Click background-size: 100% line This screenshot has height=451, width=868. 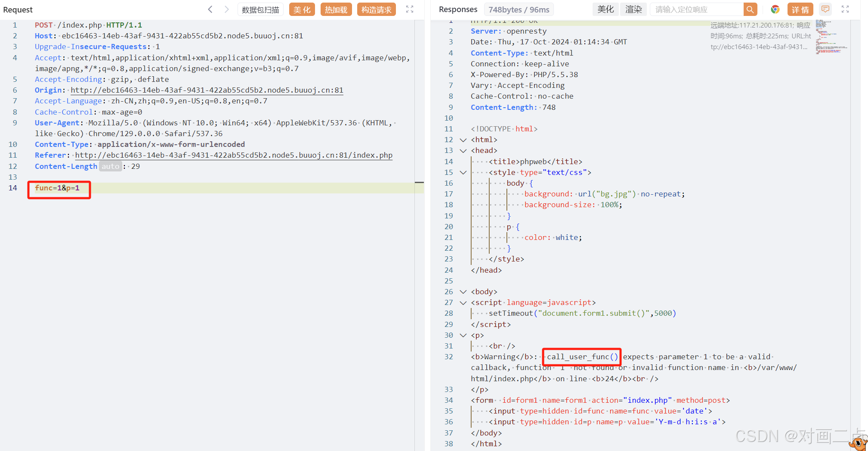pos(573,205)
